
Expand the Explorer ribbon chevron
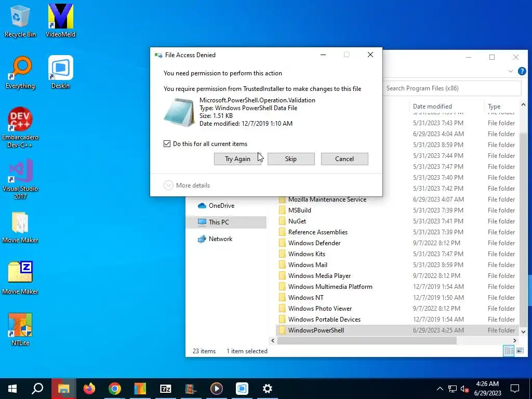511,71
